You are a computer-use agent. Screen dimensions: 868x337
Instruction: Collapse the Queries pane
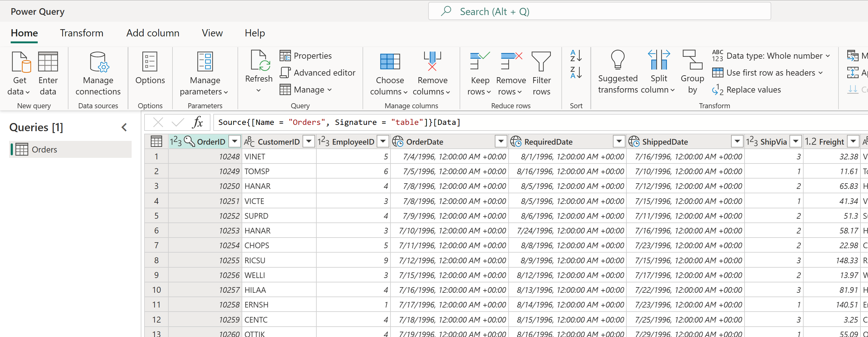tap(124, 127)
